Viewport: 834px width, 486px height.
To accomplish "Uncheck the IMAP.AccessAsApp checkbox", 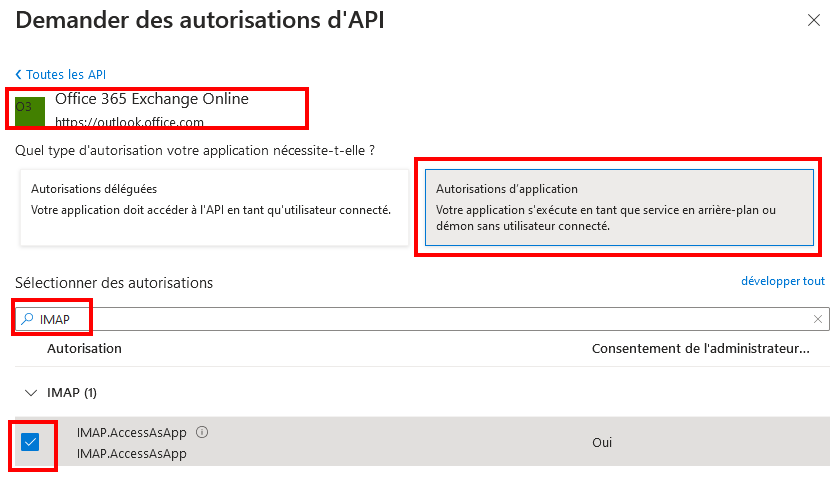I will tap(30, 442).
